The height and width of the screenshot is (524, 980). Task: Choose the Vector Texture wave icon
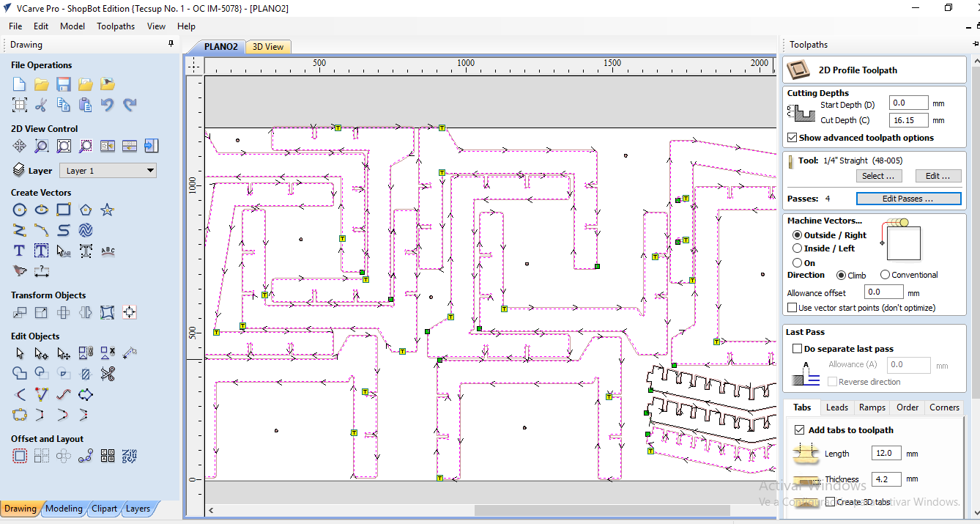click(x=86, y=231)
